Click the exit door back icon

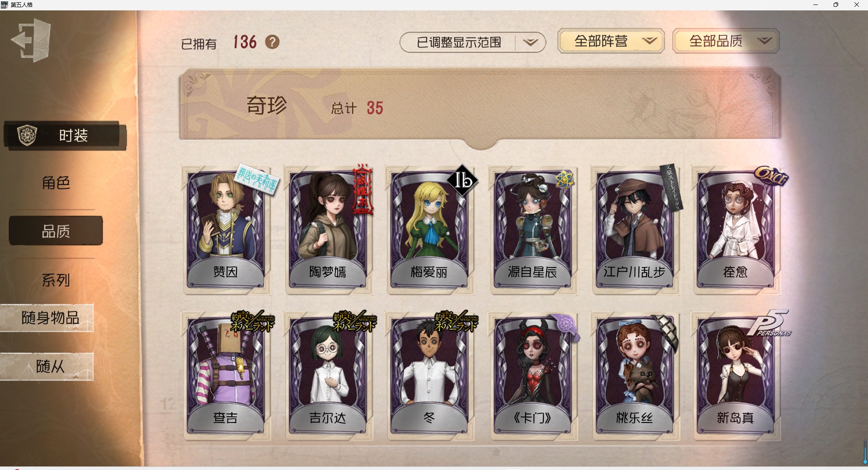coord(31,40)
